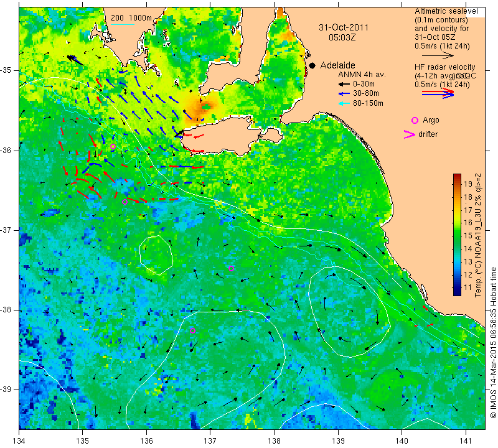Click the 134 longitude axis label
This screenshot has width=498, height=448.
(19, 441)
